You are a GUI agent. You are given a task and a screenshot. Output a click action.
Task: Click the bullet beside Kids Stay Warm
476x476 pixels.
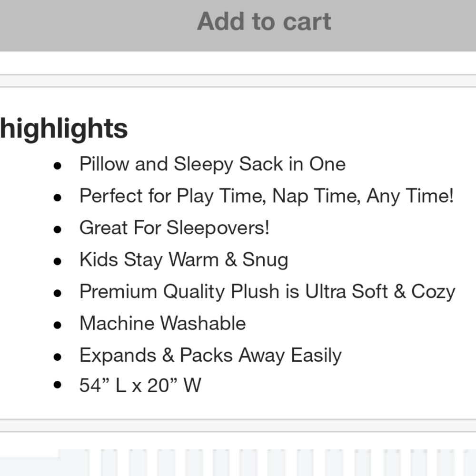[58, 261]
